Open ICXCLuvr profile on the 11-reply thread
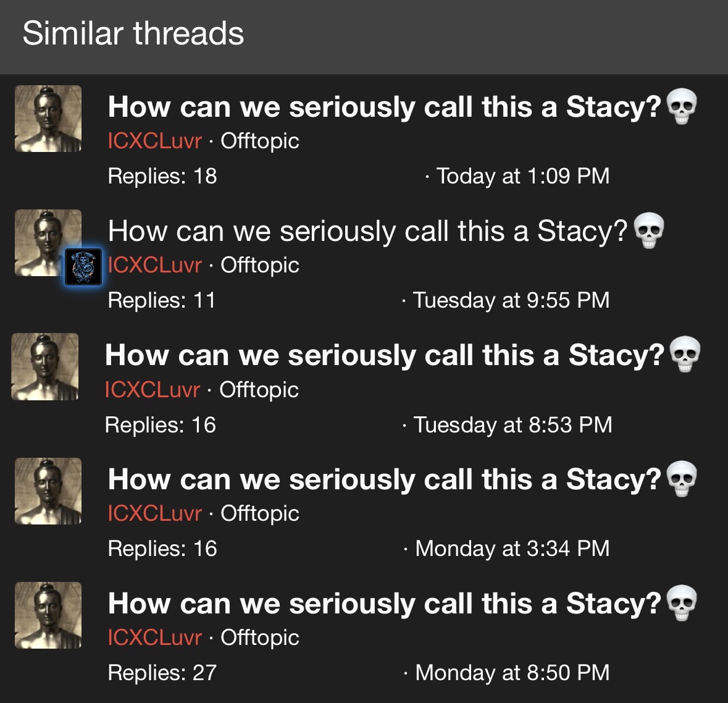 click(154, 265)
